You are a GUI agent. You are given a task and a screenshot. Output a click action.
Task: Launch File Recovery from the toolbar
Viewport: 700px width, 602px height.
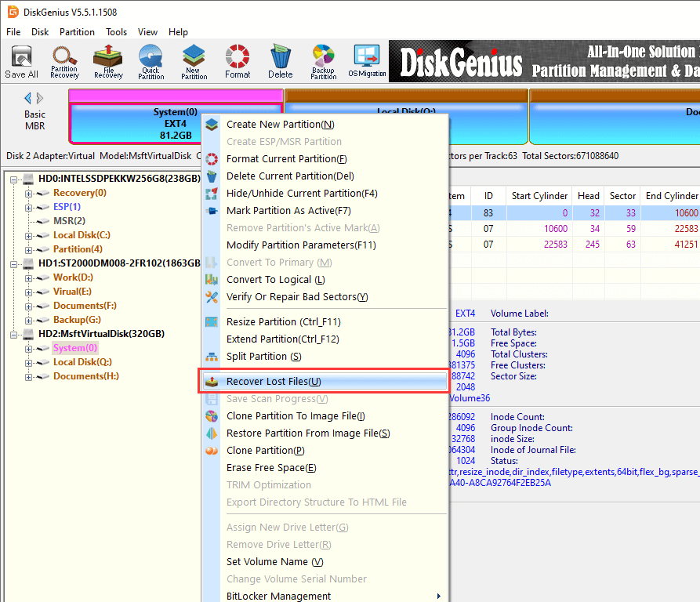click(107, 61)
